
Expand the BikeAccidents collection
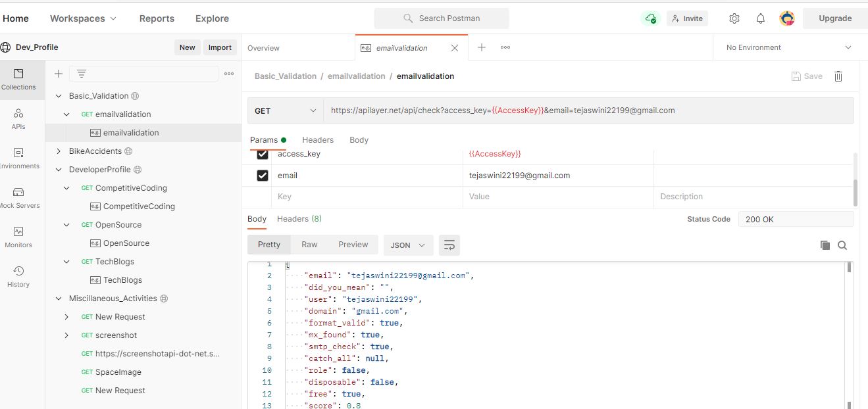59,151
